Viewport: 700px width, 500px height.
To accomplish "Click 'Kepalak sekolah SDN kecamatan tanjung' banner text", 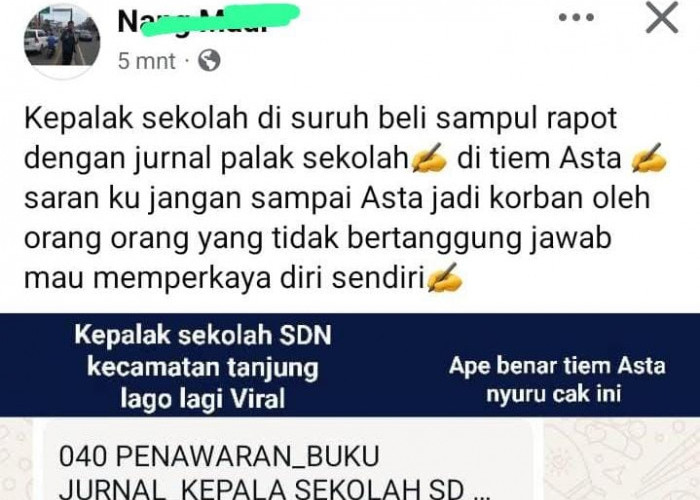I will coord(203,351).
